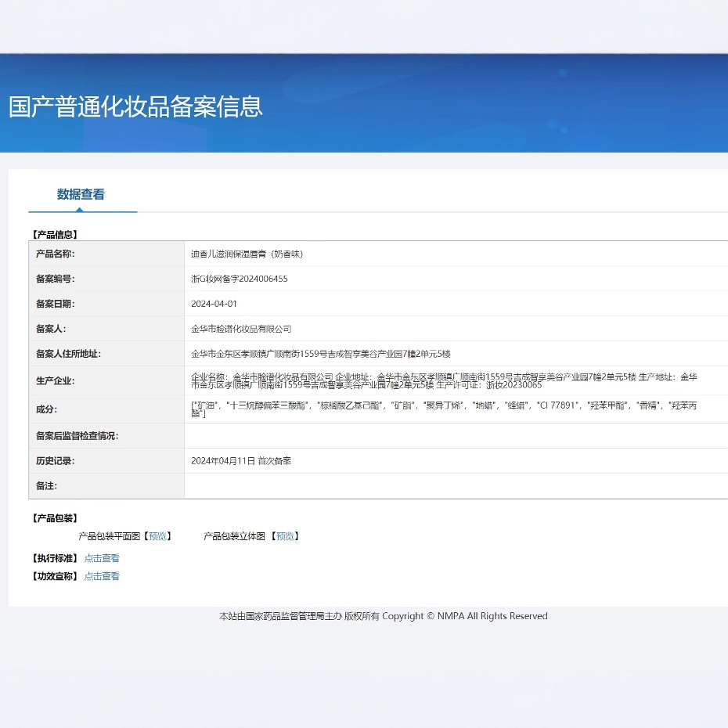
Task: Select filing number 浙G妆网备字2024006455
Action: click(x=240, y=279)
